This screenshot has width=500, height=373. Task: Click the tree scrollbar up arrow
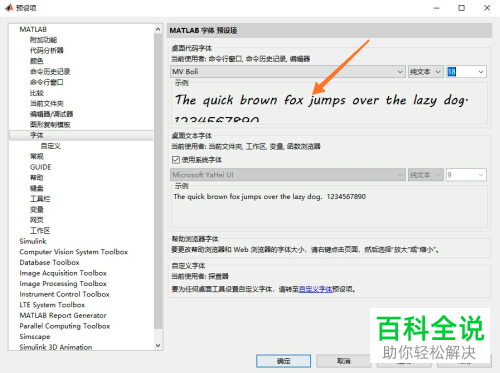158,29
